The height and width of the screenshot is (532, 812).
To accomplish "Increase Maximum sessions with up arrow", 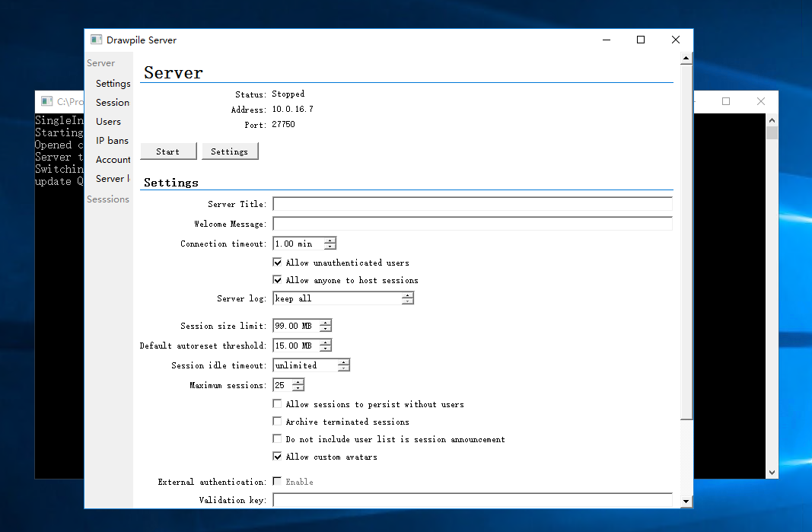I will (298, 382).
